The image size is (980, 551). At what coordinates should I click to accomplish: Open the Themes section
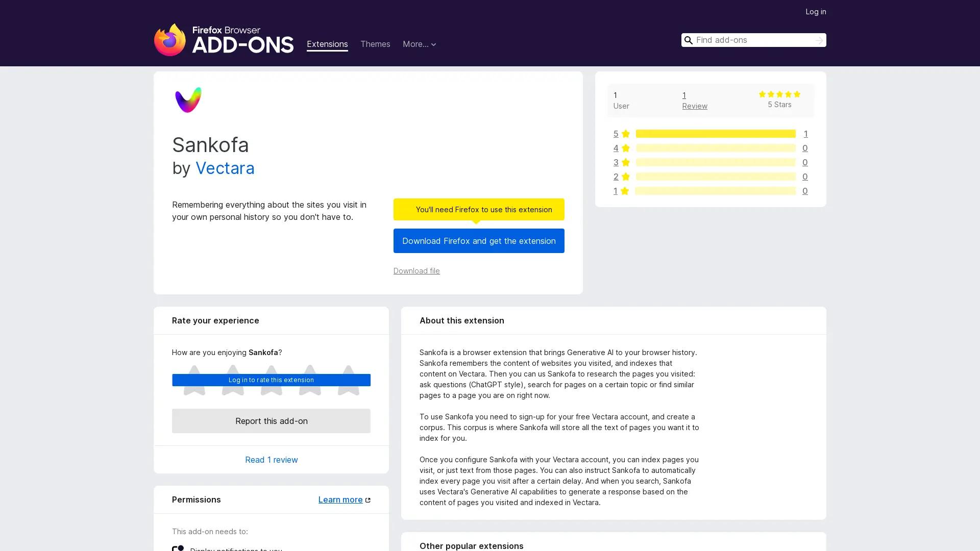pyautogui.click(x=375, y=44)
